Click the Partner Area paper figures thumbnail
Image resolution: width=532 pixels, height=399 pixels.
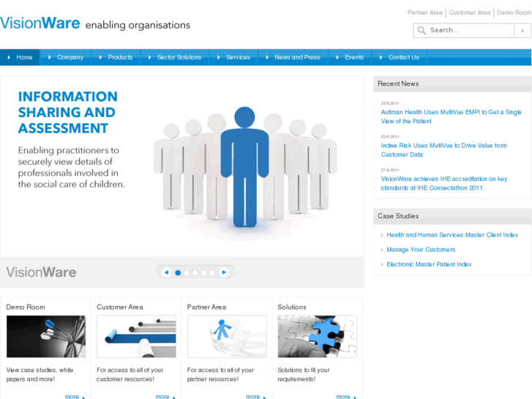tap(227, 337)
